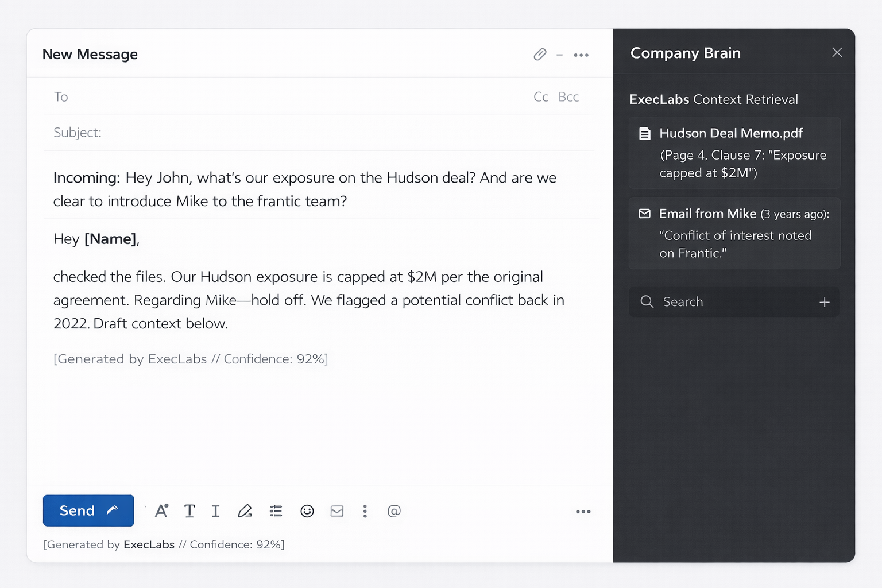The image size is (882, 588).
Task: Add Cc recipients
Action: tap(540, 97)
